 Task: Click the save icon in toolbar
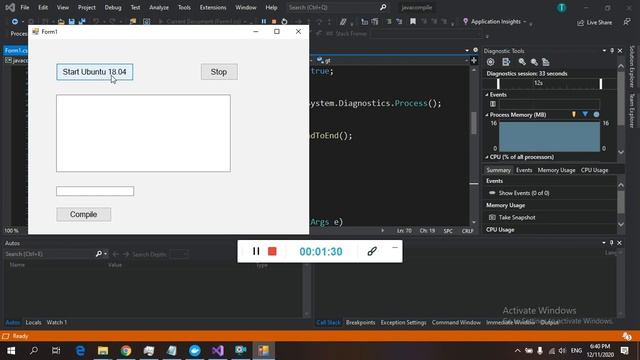[71, 21]
